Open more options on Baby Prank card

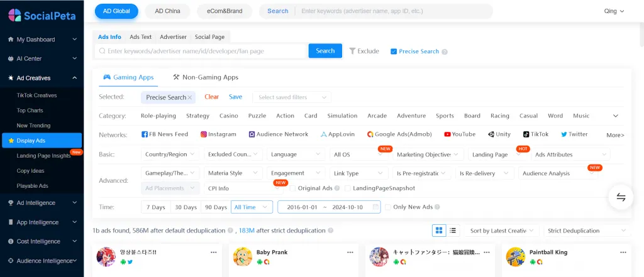pos(350,252)
